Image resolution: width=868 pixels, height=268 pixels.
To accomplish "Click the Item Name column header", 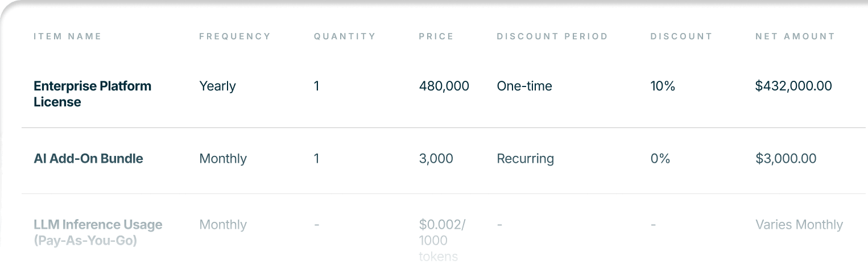I will pos(67,36).
